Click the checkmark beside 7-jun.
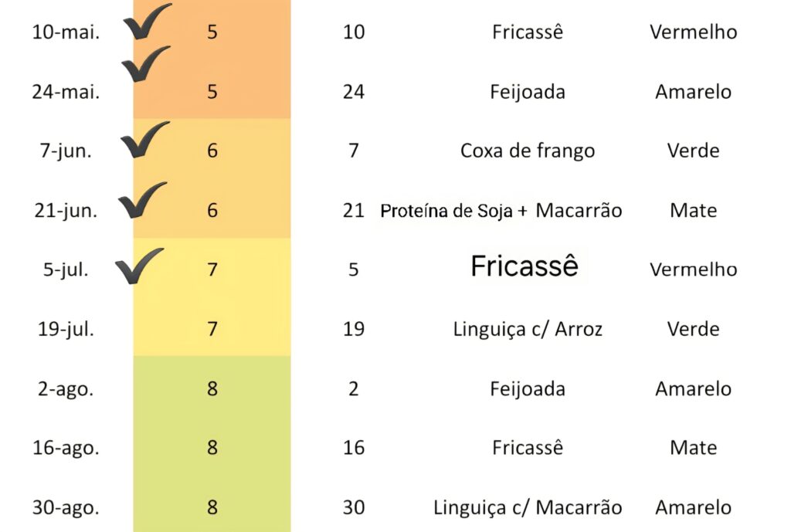Screen dimensions: 791x532 pyautogui.click(x=144, y=140)
